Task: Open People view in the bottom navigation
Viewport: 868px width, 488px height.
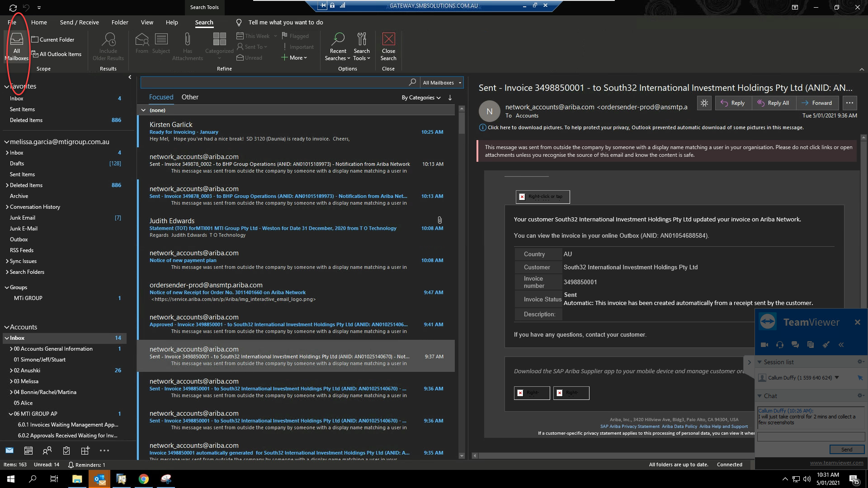Action: [x=47, y=450]
